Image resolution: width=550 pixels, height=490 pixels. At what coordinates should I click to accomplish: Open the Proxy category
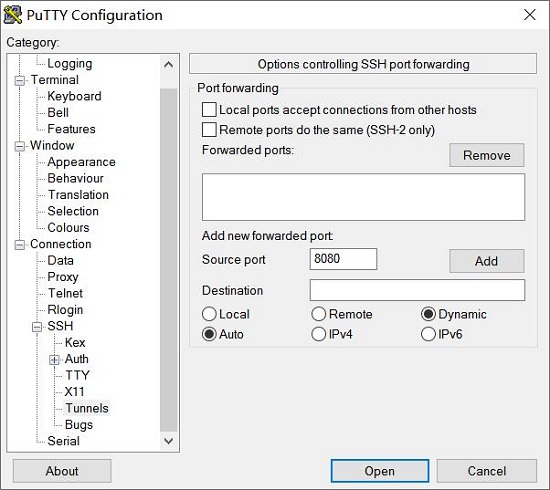(63, 277)
